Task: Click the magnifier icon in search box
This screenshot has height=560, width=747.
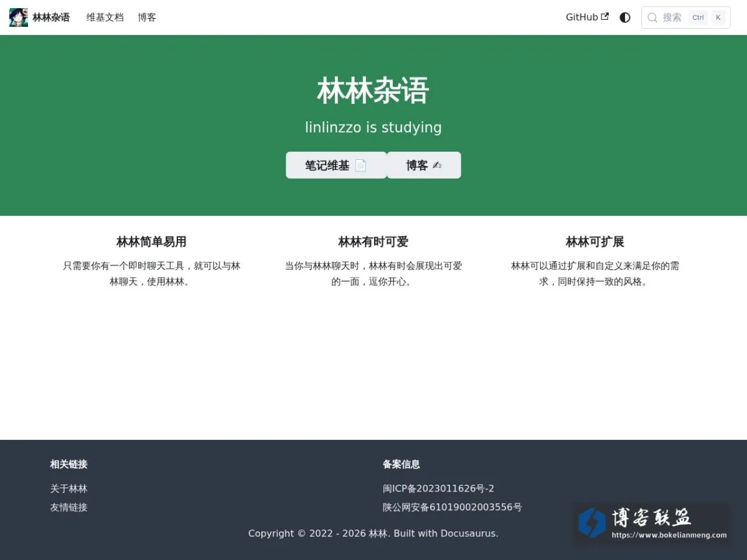Action: click(652, 17)
